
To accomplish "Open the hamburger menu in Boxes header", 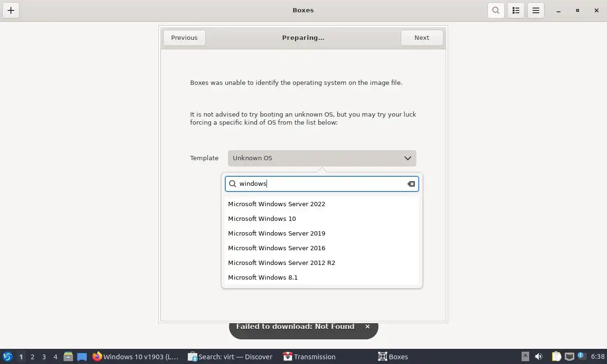I will coord(536,10).
